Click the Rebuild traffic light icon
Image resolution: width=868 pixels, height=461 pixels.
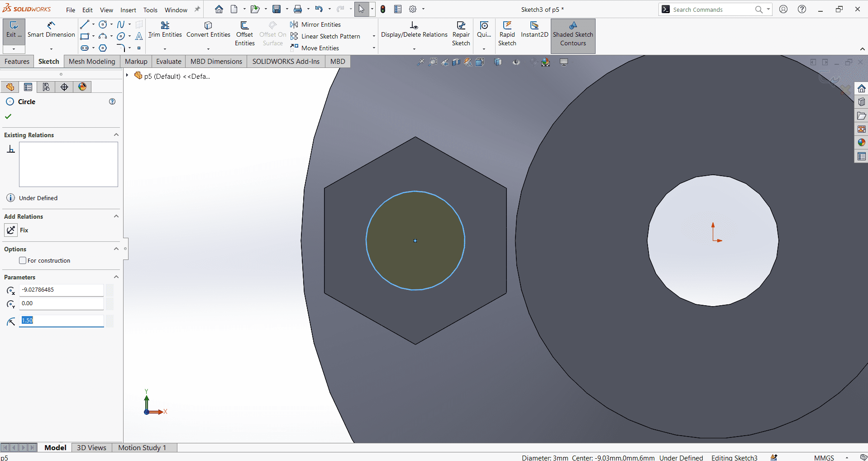(383, 9)
